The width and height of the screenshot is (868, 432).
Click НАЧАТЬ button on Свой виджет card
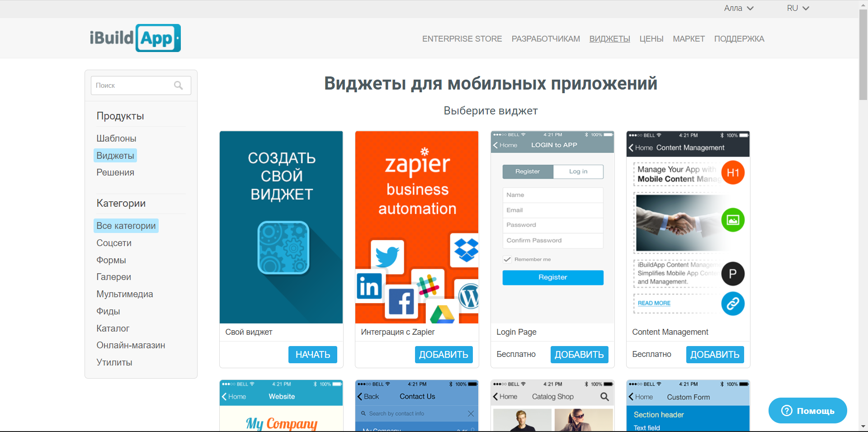click(x=313, y=355)
